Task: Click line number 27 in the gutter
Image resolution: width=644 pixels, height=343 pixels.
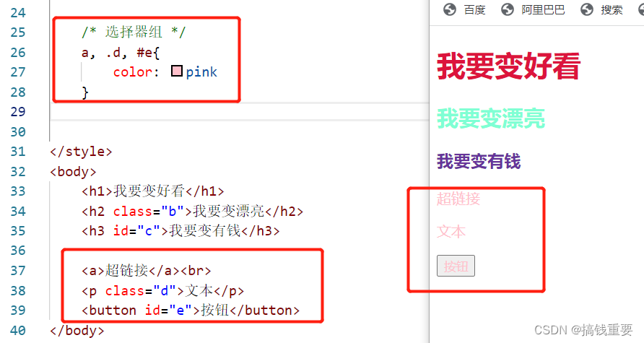Action: click(17, 72)
